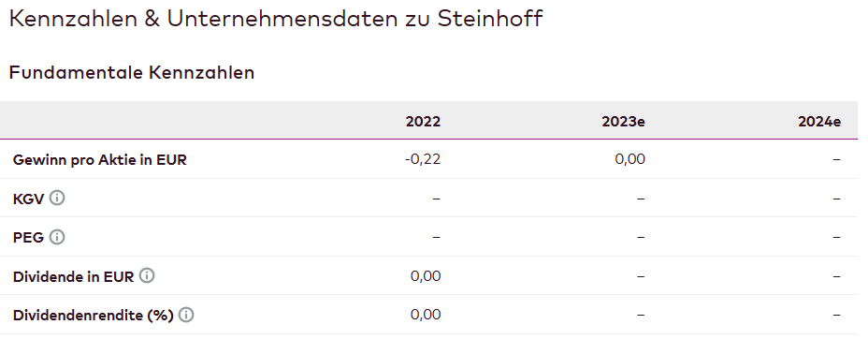
Task: Click info icon beside Dividende in EUR
Action: click(x=147, y=276)
